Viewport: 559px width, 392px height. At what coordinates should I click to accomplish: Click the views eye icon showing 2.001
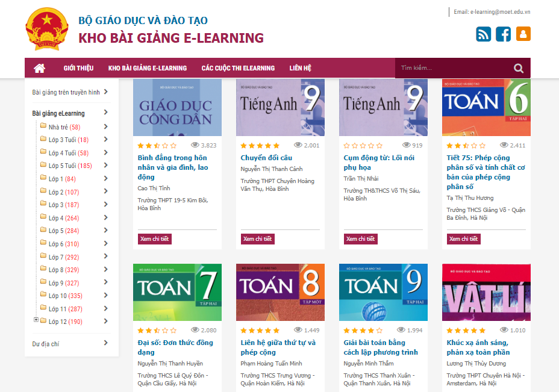(298, 145)
